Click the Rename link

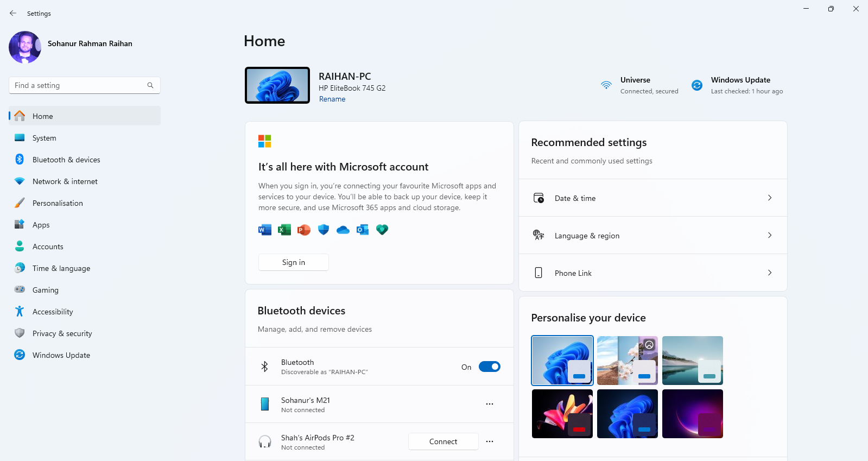coord(332,99)
